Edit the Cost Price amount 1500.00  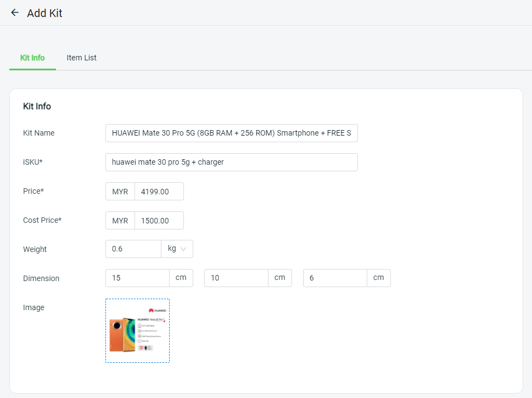[x=159, y=221]
